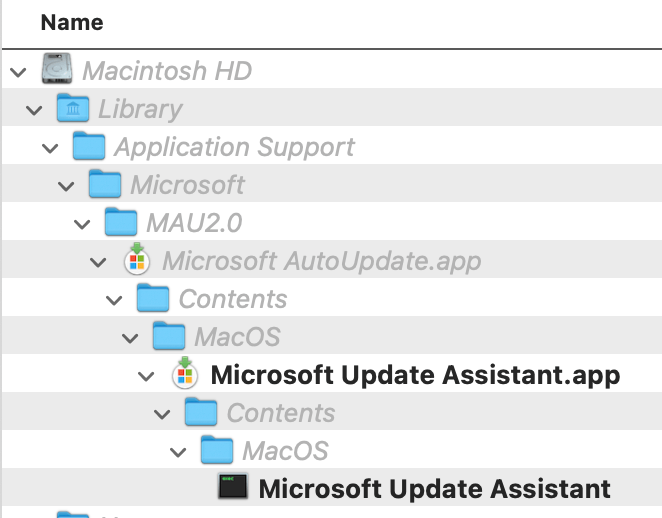Collapse Microsoft Update Assistant.app disclosure chevron
The image size is (662, 518).
146,376
